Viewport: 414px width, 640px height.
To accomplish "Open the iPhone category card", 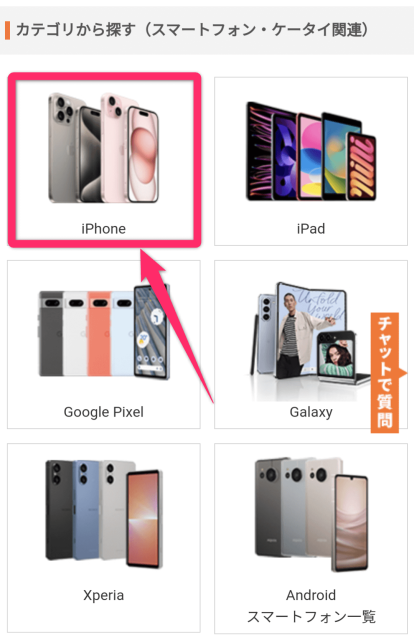I will coord(105,160).
